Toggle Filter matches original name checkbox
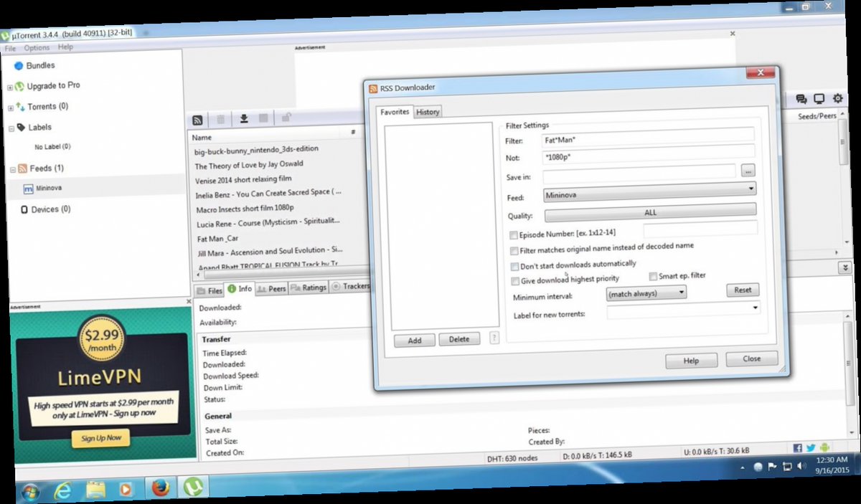Viewport: 861px width, 504px height. (514, 251)
